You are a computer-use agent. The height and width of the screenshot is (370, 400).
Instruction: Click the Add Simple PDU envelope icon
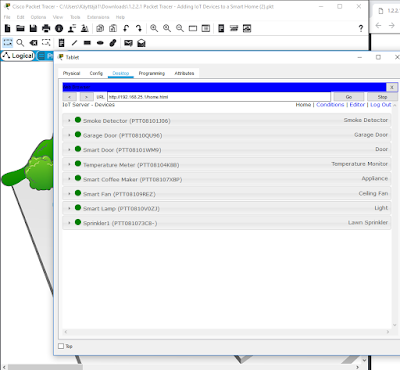[128, 43]
